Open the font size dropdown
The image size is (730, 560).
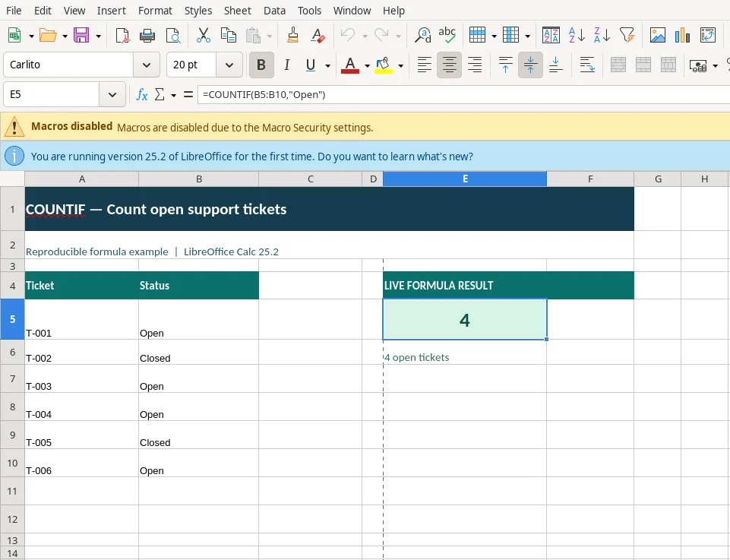click(229, 65)
